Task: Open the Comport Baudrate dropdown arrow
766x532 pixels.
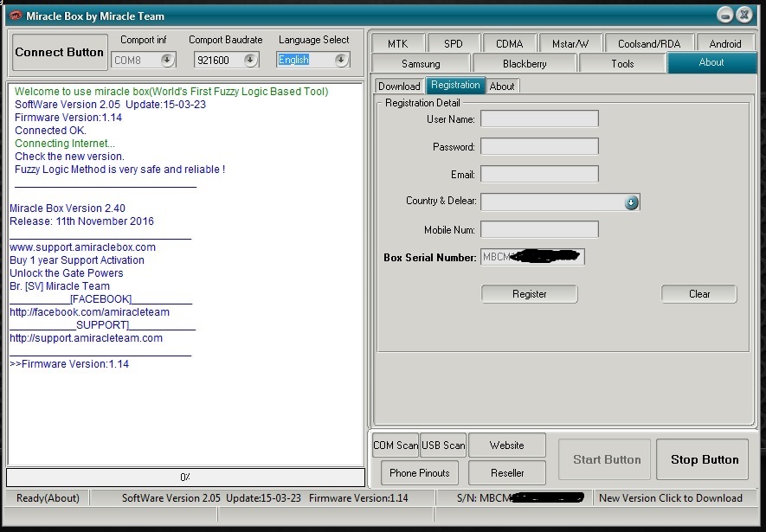Action: pyautogui.click(x=250, y=60)
